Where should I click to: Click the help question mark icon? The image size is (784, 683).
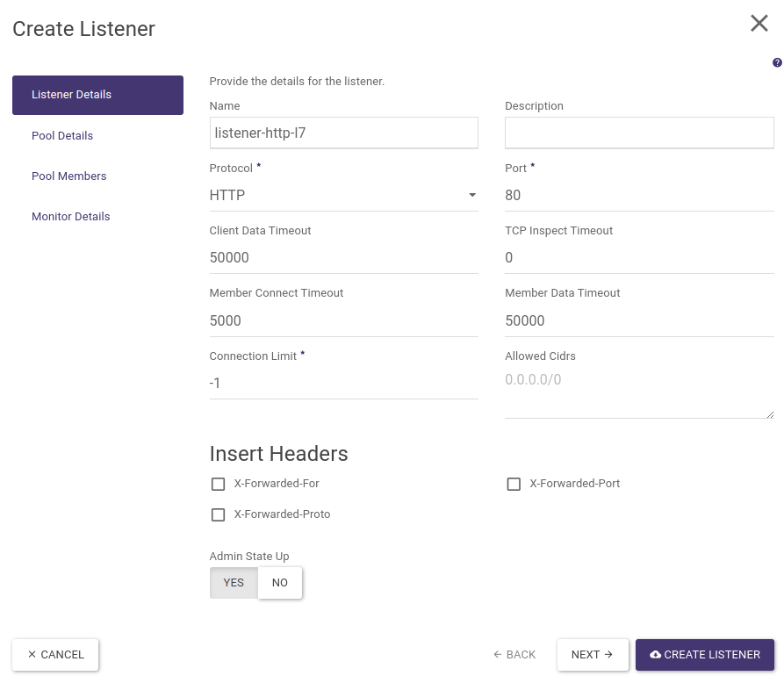coord(777,63)
